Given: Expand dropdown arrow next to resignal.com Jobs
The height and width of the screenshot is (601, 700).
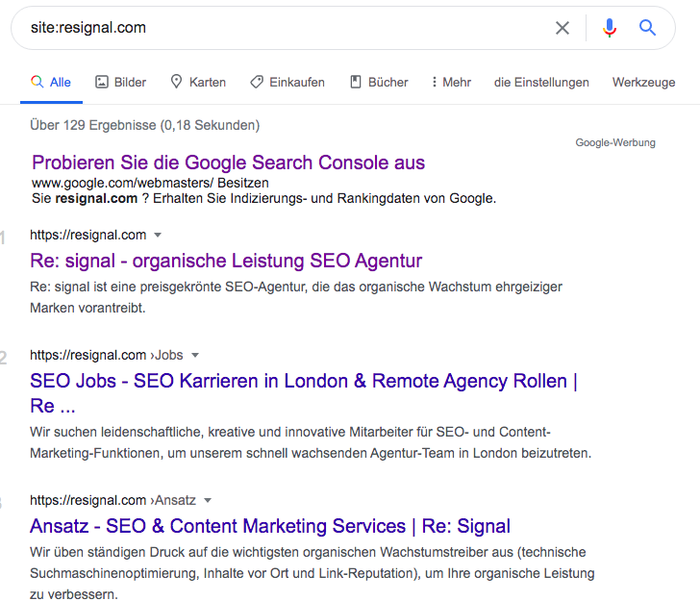Looking at the screenshot, I should coord(194,356).
